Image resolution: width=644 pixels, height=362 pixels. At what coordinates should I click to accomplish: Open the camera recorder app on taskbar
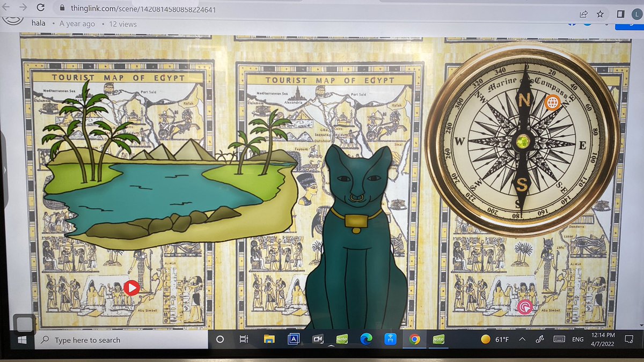(318, 339)
